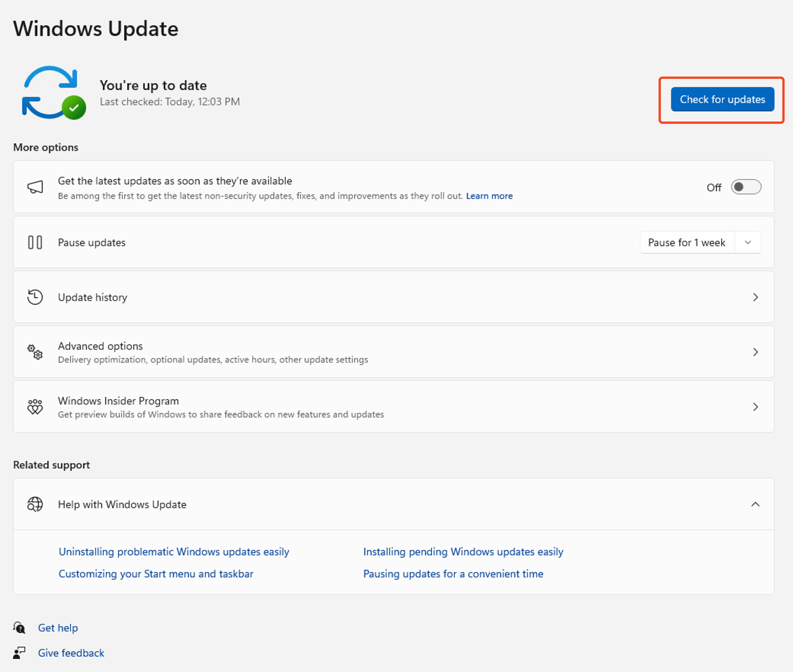The image size is (793, 672).
Task: Enable getting latest updates toggle switch
Action: (x=745, y=187)
